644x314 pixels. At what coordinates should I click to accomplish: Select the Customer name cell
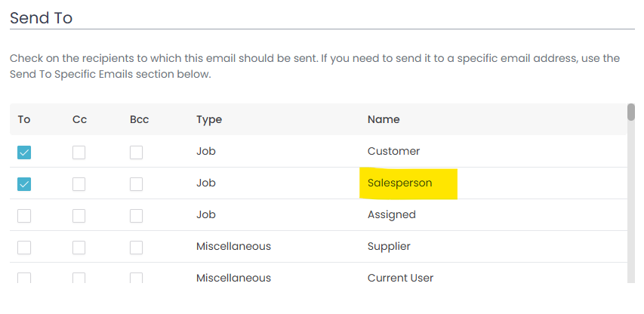click(393, 152)
